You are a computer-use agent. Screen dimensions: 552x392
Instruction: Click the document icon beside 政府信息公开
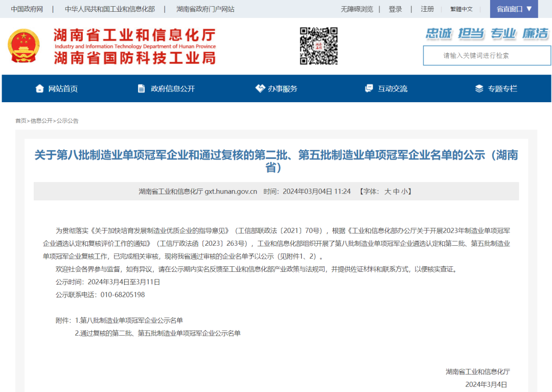click(x=142, y=88)
